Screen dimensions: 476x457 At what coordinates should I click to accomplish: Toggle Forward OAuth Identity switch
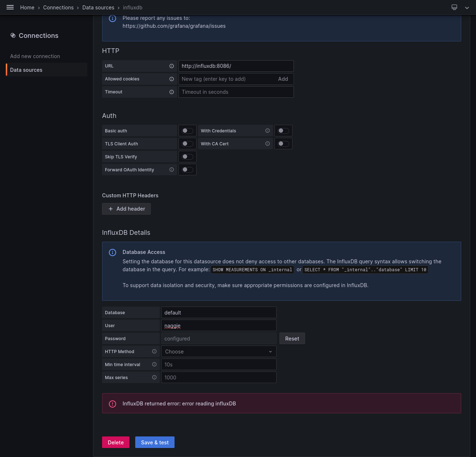click(188, 170)
